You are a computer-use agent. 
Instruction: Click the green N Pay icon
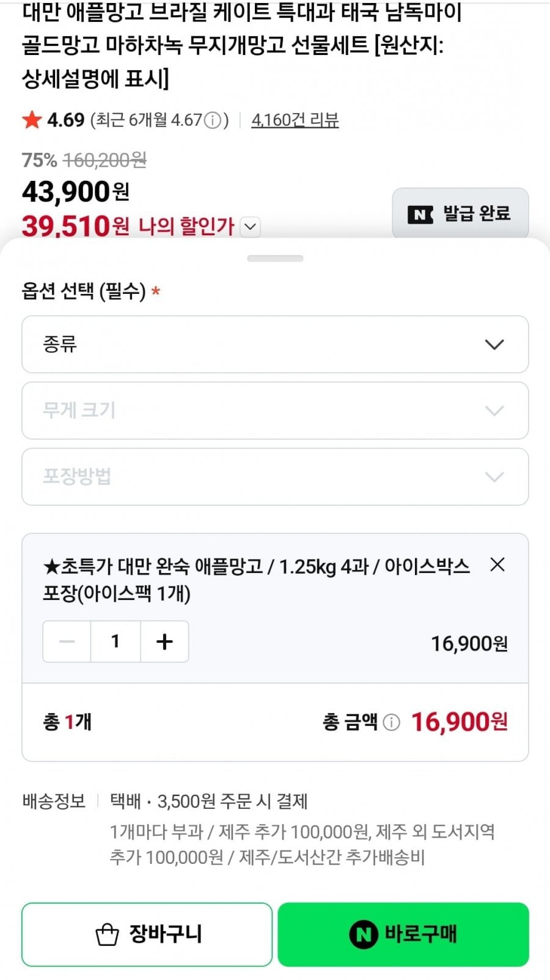pos(364,934)
